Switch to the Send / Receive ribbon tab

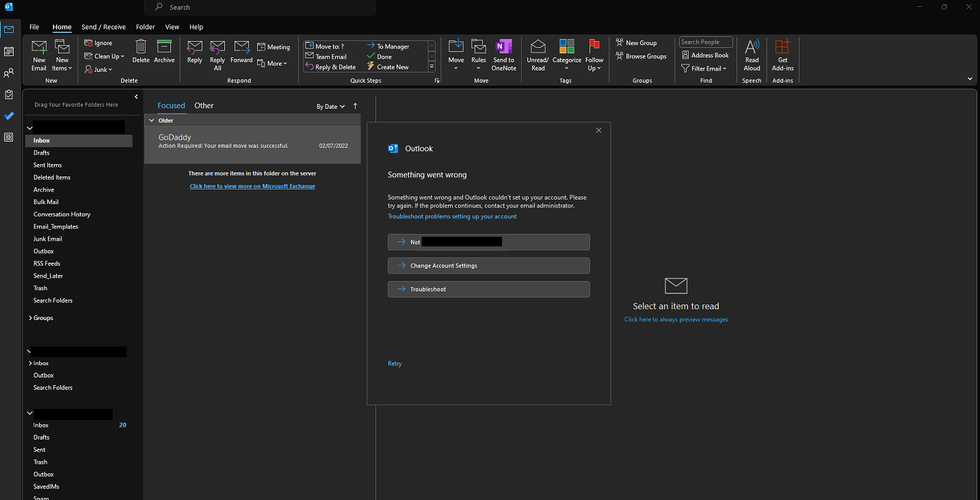pos(103,27)
